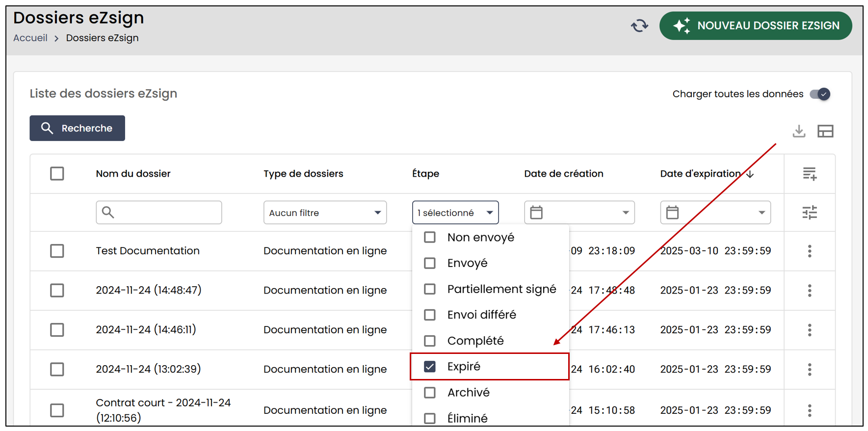Open the Type de dossiers filter dropdown
The width and height of the screenshot is (868, 431).
pyautogui.click(x=325, y=213)
